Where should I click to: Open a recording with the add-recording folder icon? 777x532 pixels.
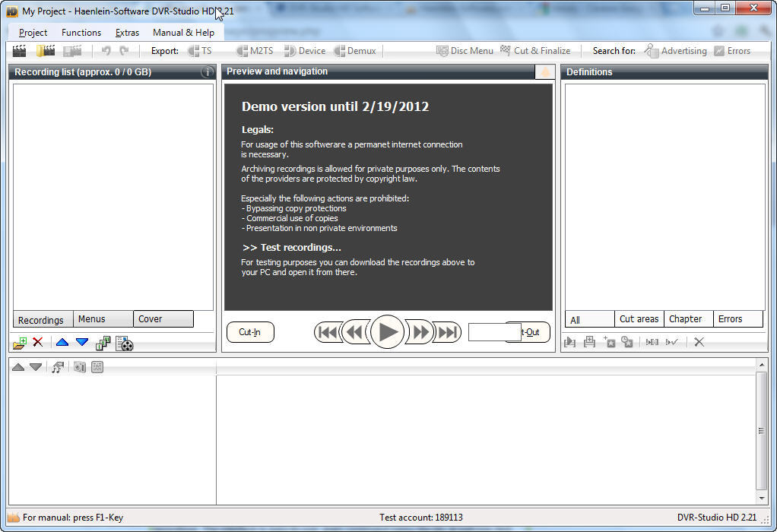17,344
